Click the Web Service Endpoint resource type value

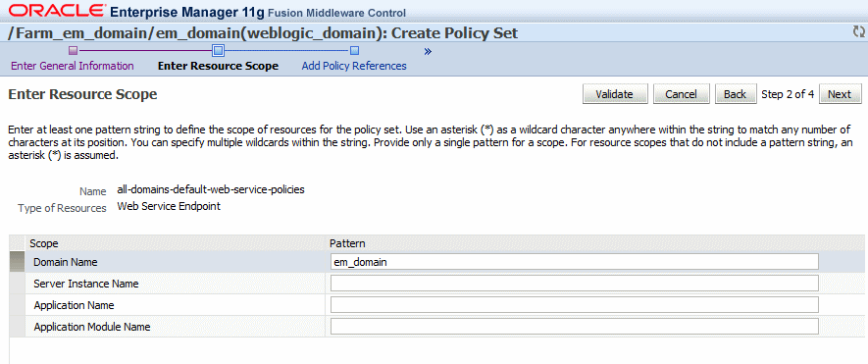tap(169, 207)
